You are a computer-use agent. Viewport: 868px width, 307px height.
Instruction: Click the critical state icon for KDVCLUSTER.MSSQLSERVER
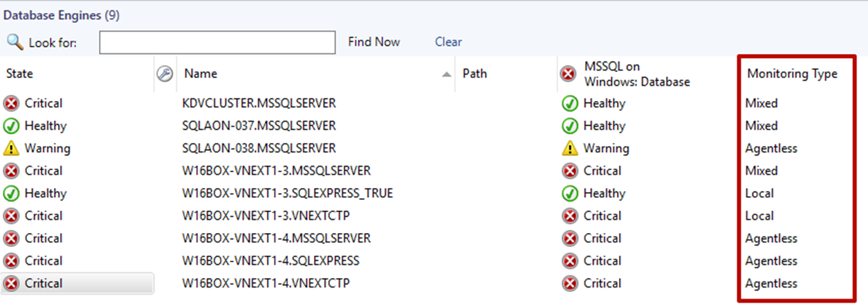click(x=12, y=104)
